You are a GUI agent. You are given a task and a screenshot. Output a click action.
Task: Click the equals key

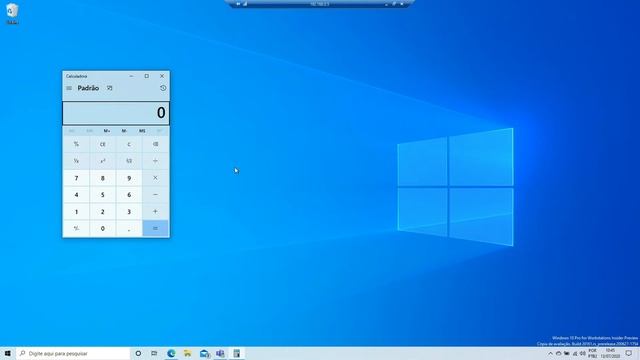point(155,228)
